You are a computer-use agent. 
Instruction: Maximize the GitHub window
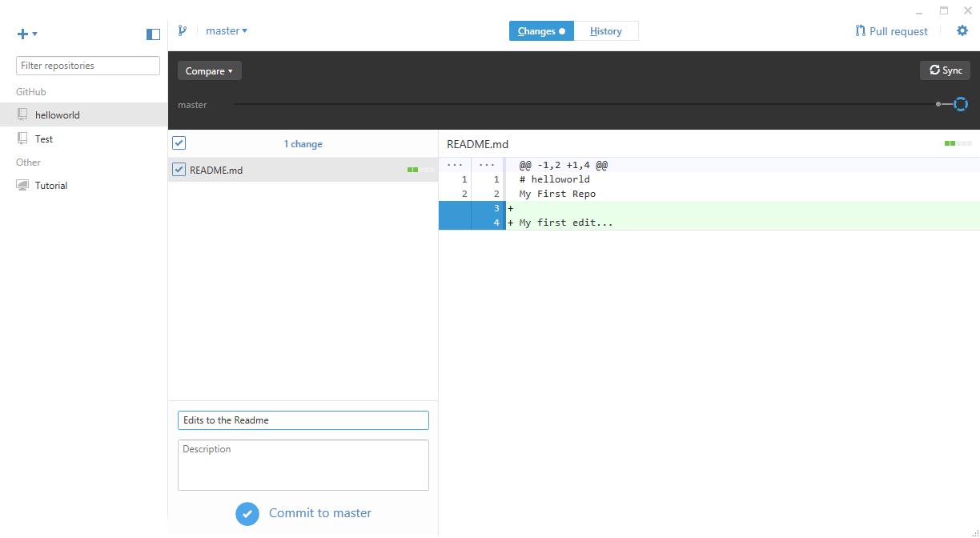tap(944, 10)
